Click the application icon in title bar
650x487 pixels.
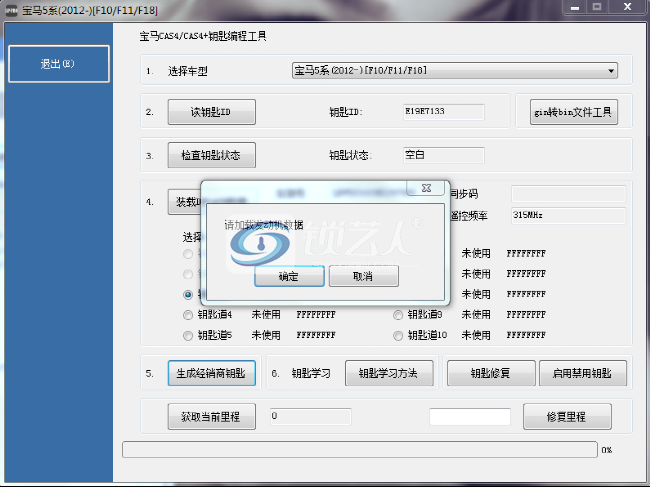pyautogui.click(x=11, y=11)
